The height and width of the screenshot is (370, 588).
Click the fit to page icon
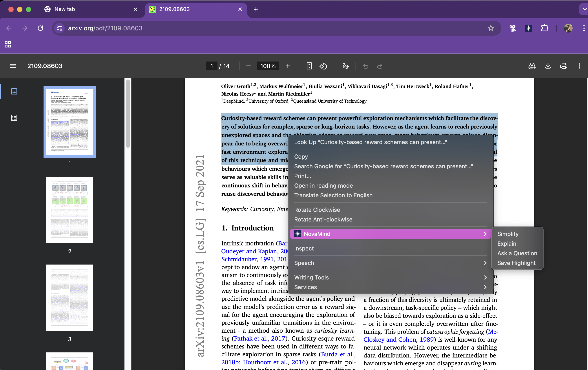tap(309, 66)
